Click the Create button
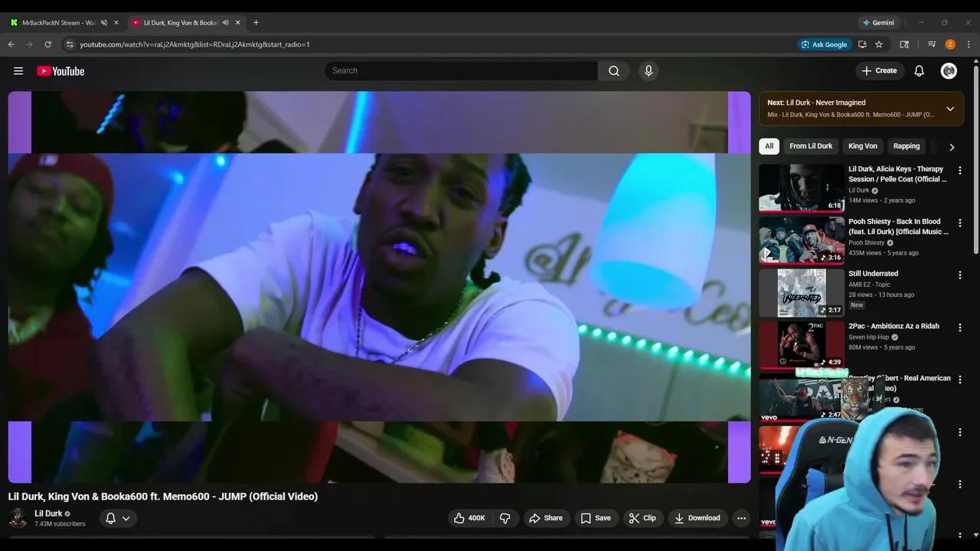The height and width of the screenshot is (551, 980). pyautogui.click(x=879, y=71)
